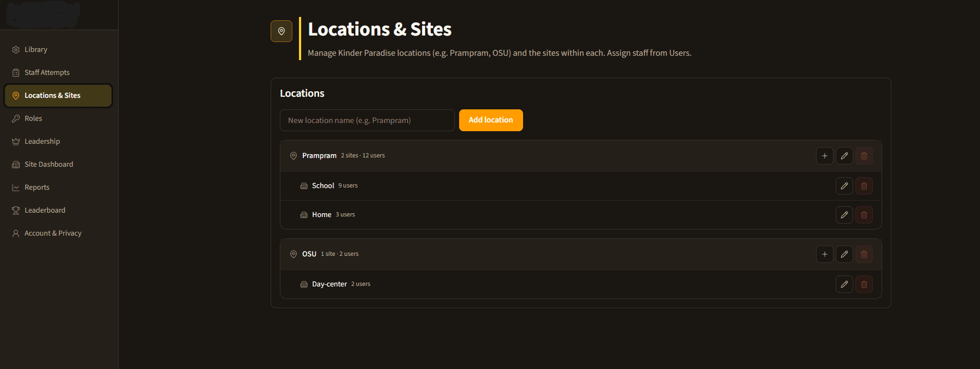This screenshot has height=369, width=980.
Task: Click the '1 site · 2 users' label
Action: [x=340, y=254]
